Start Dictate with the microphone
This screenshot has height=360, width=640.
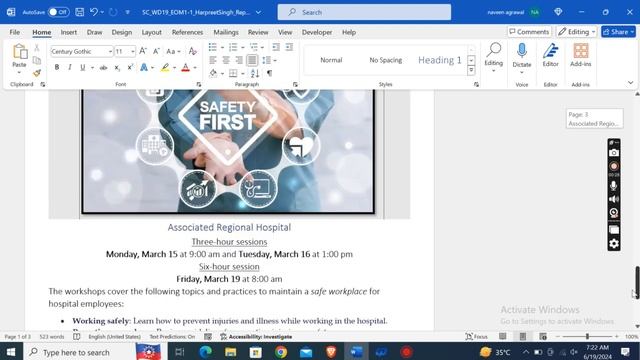pyautogui.click(x=522, y=54)
